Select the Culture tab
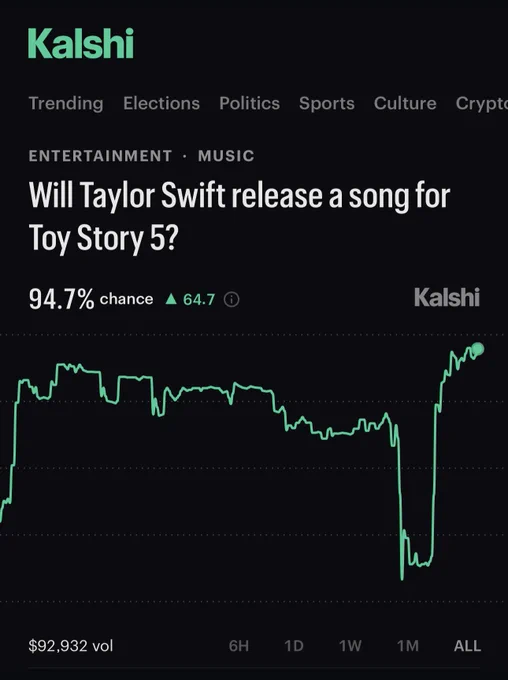The height and width of the screenshot is (680, 508). tap(405, 103)
